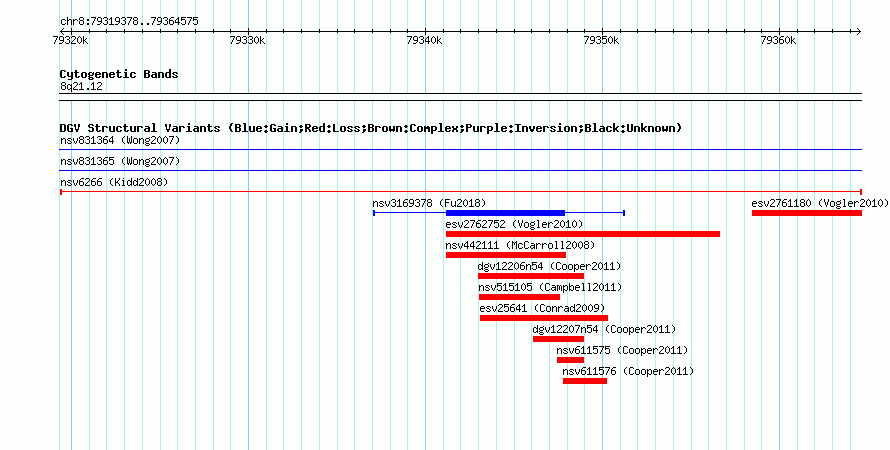Click the nsv515105 (Campbell2011) label
Viewport: 890px width, 450px height.
550,287
